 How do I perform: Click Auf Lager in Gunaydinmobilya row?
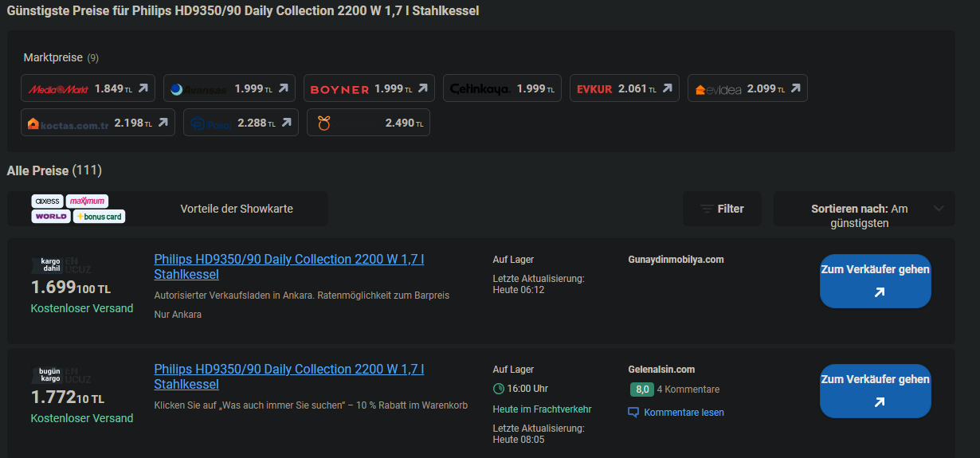513,260
